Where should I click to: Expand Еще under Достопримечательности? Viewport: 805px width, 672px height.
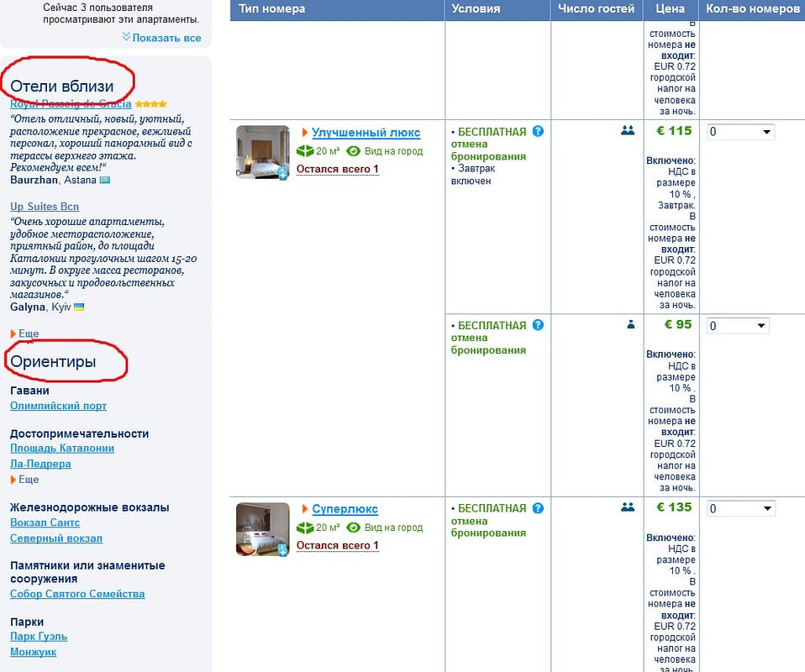pyautogui.click(x=28, y=480)
